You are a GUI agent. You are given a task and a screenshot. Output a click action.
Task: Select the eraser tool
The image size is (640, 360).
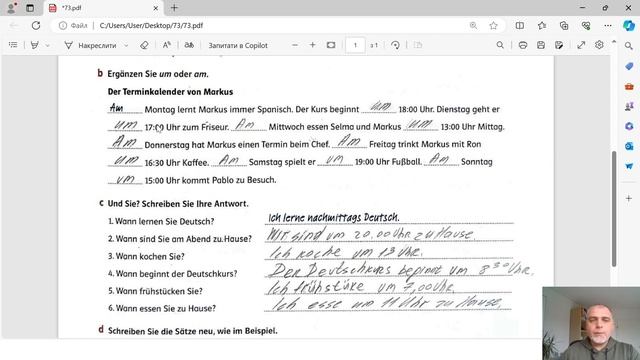[x=144, y=45]
